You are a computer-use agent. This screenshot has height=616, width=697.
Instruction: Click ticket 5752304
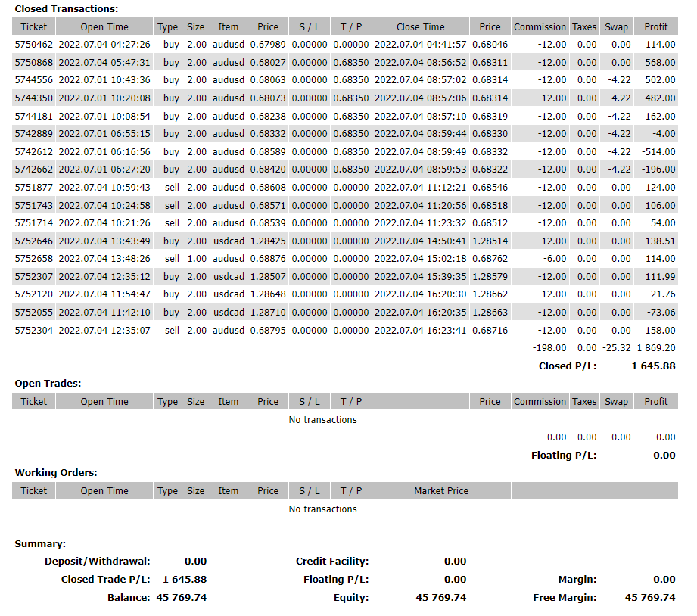coord(34,331)
